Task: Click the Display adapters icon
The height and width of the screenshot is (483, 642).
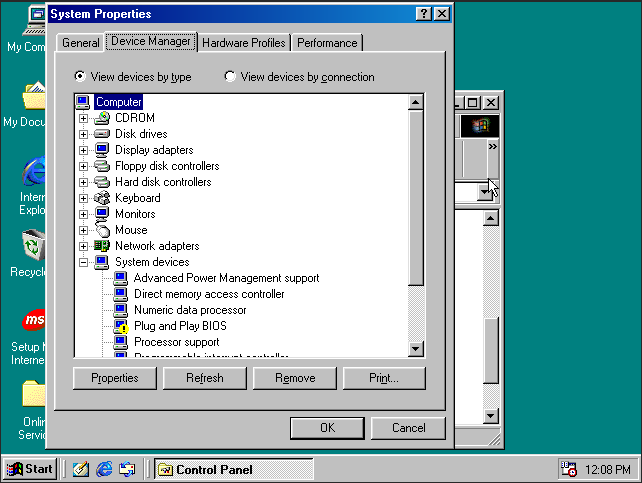Action: coord(102,150)
